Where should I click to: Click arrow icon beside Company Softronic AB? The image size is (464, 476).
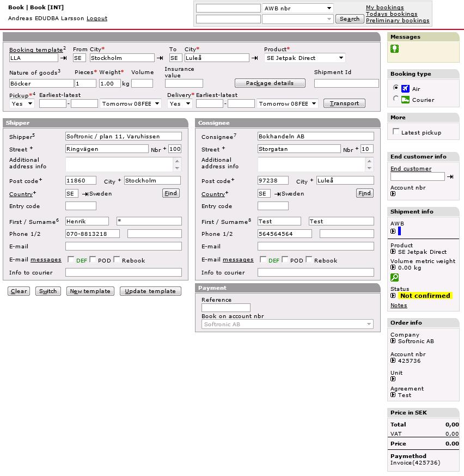click(393, 341)
